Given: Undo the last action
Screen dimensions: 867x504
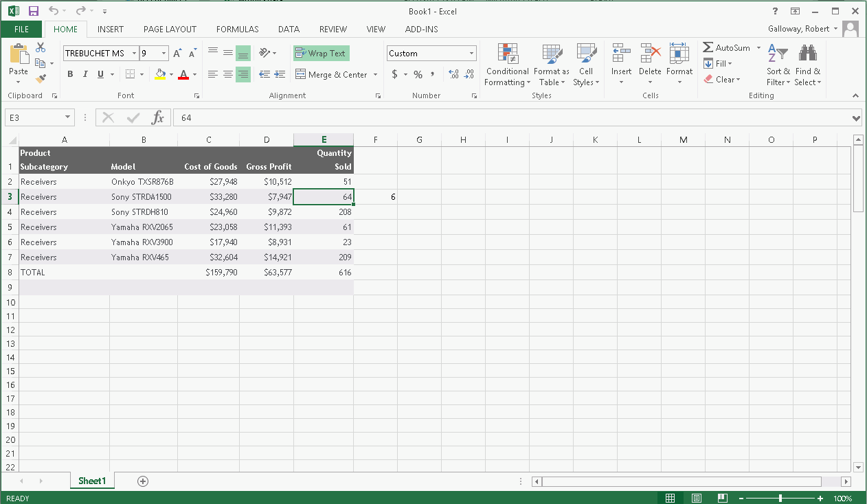Looking at the screenshot, I should pos(54,11).
